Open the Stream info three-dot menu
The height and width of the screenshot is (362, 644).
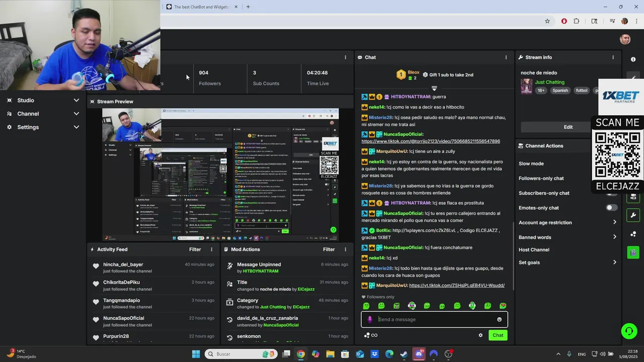613,57
